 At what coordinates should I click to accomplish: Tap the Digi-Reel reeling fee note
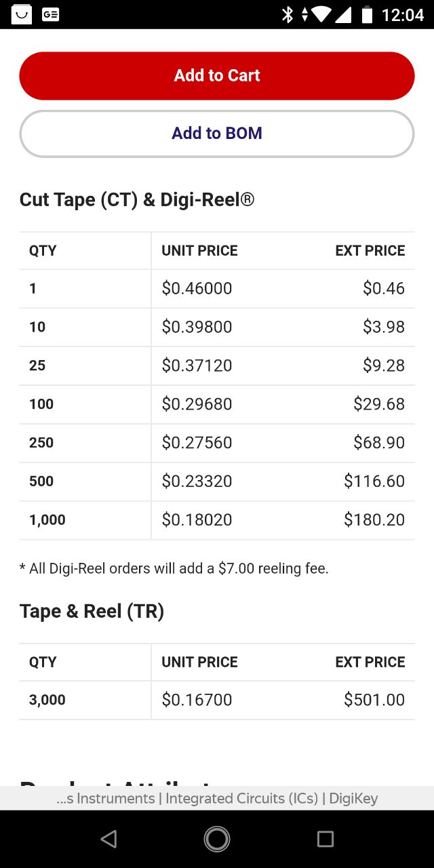(174, 568)
